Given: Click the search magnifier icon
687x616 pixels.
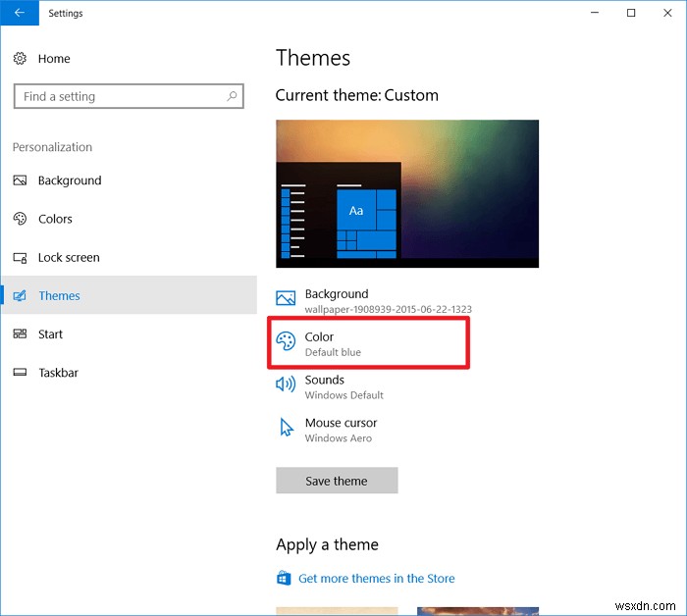Looking at the screenshot, I should click(x=232, y=96).
